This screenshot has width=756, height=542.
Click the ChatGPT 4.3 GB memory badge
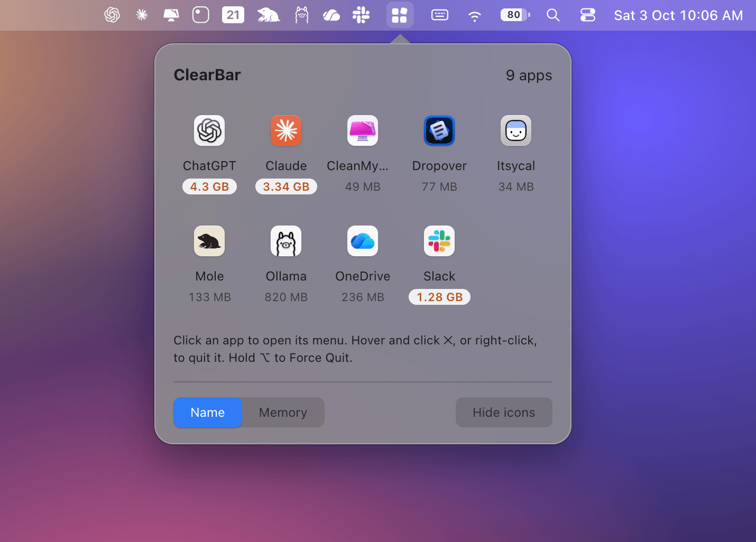pos(209,186)
